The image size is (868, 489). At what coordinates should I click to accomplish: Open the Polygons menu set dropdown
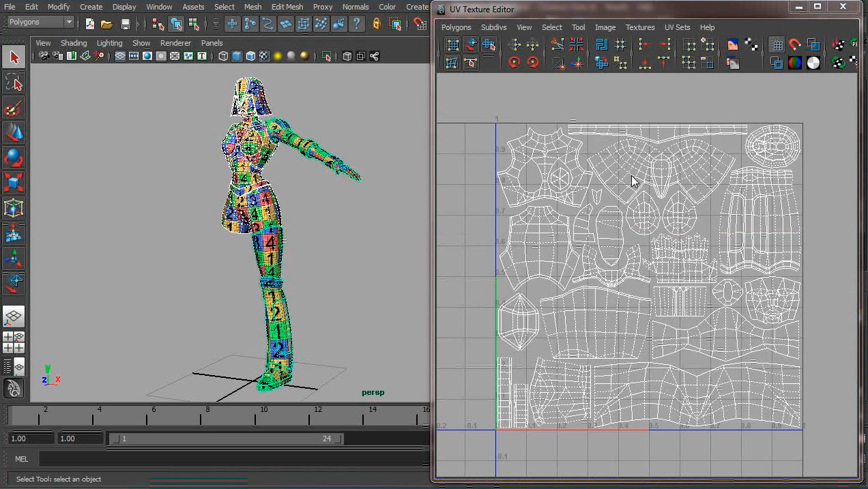[40, 23]
